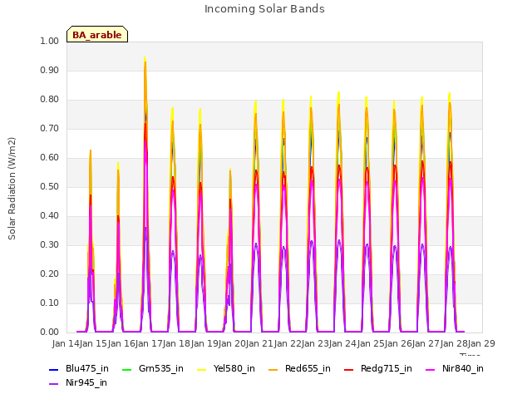Click the 0.30 y-axis tick label
This screenshot has height=399, width=532.
point(50,245)
